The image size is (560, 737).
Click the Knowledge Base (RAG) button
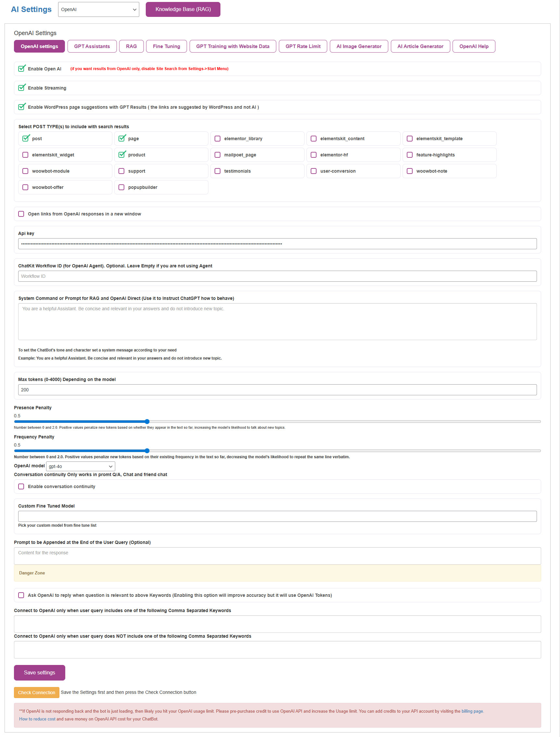pyautogui.click(x=183, y=9)
